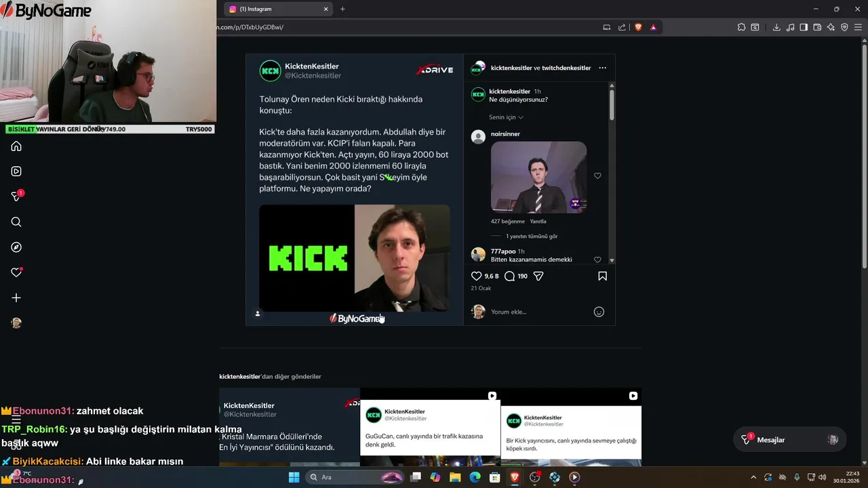Image resolution: width=868 pixels, height=488 pixels.
Task: Toggle the browser sidebar panel
Action: coord(804,27)
